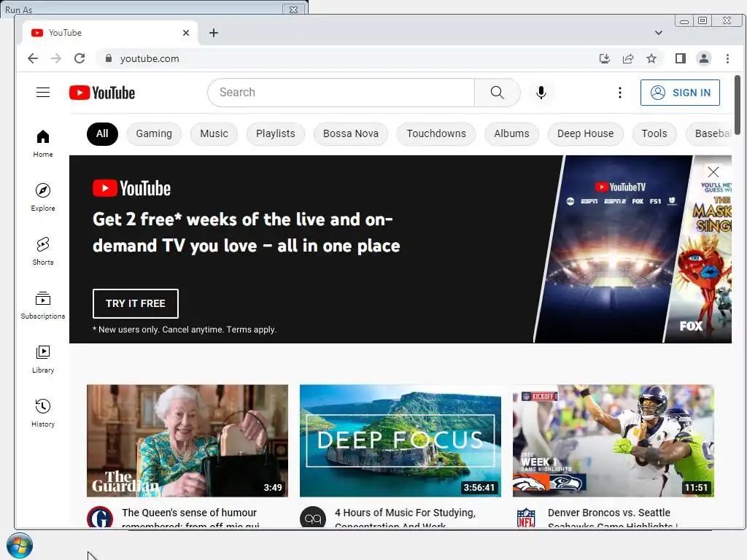The image size is (747, 560).
Task: Click the YouTube TV stadium promo image
Action: pos(613,249)
